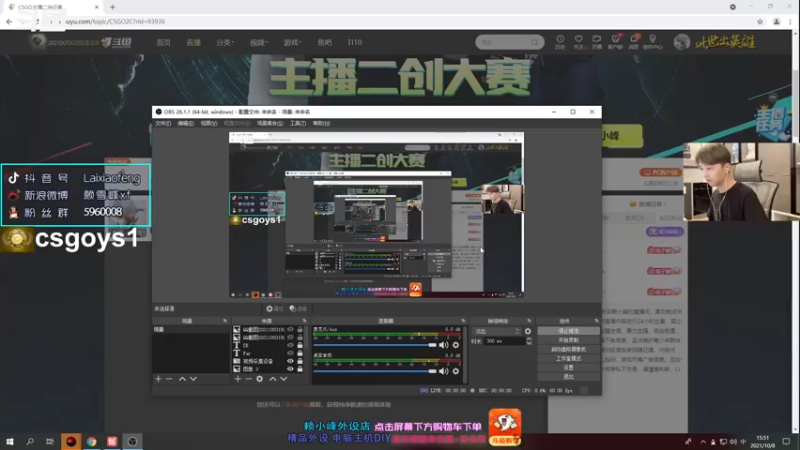Open the transition type dropdown (淡出)
The height and width of the screenshot is (450, 800).
click(497, 332)
